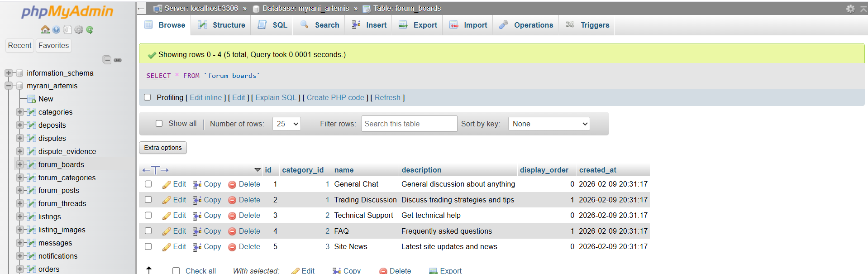Switch to the Structure tab
This screenshot has height=274, width=868.
[222, 25]
